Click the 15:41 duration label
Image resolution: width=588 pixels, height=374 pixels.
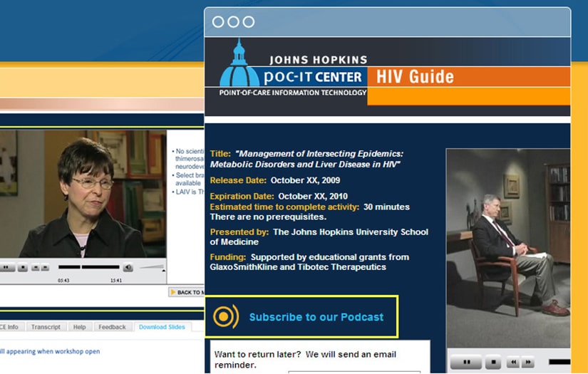tap(116, 280)
